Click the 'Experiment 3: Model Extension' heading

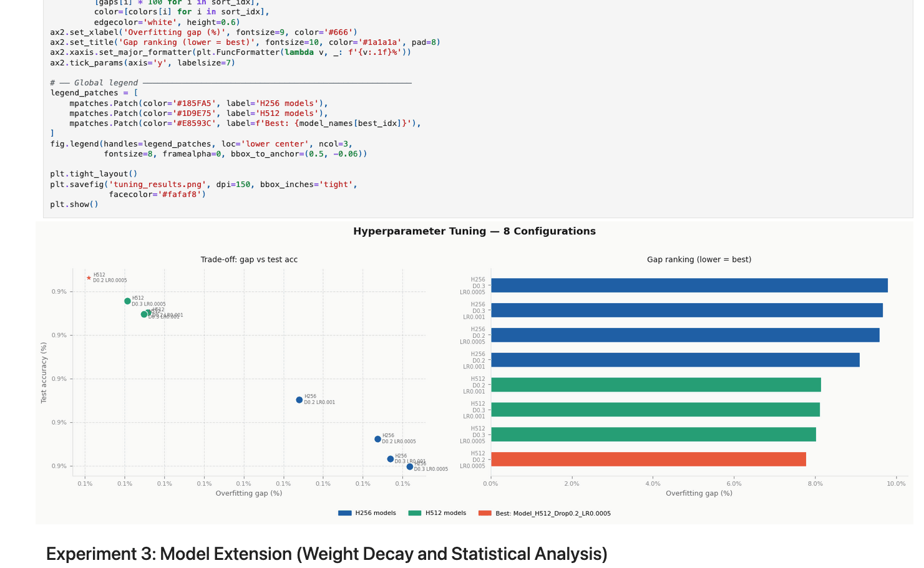[x=326, y=554]
